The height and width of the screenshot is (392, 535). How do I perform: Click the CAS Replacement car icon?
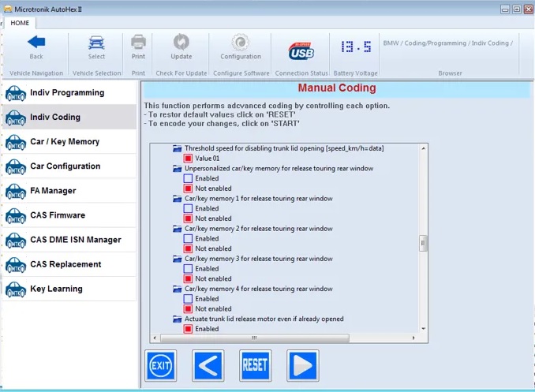coord(16,265)
